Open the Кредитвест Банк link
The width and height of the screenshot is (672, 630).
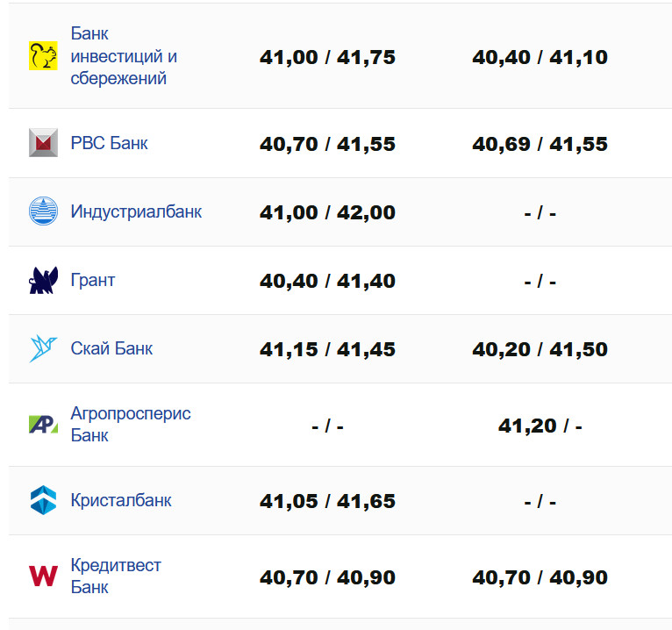[116, 576]
